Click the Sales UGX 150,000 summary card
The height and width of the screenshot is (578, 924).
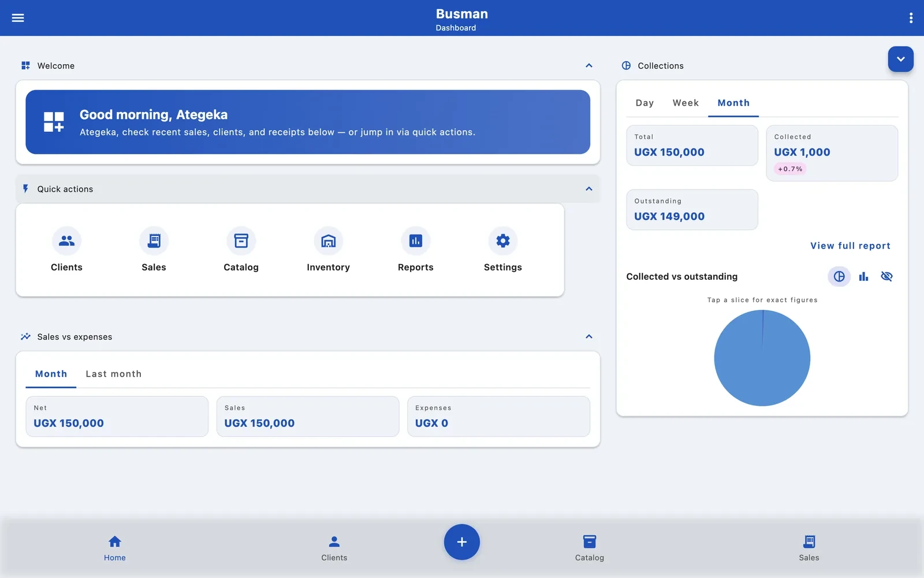click(308, 416)
